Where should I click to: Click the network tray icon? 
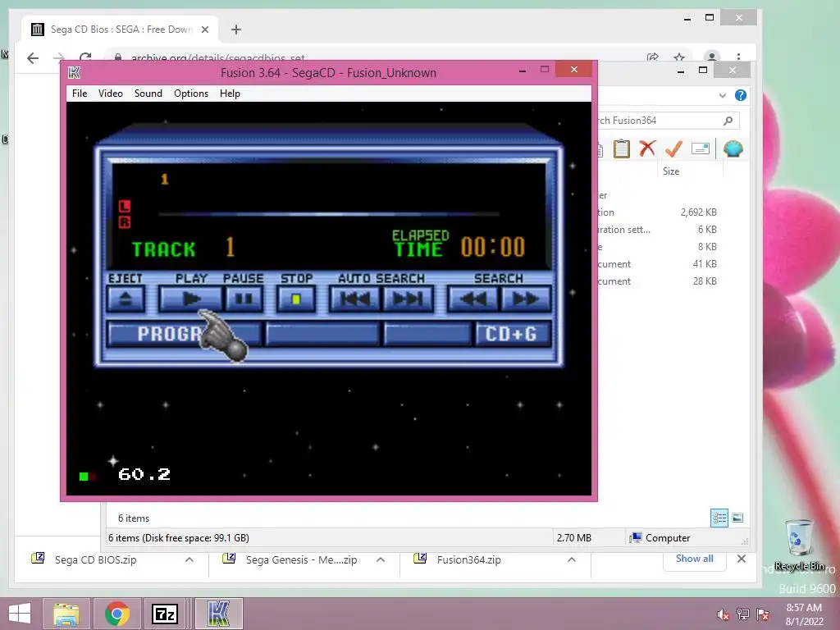point(743,614)
